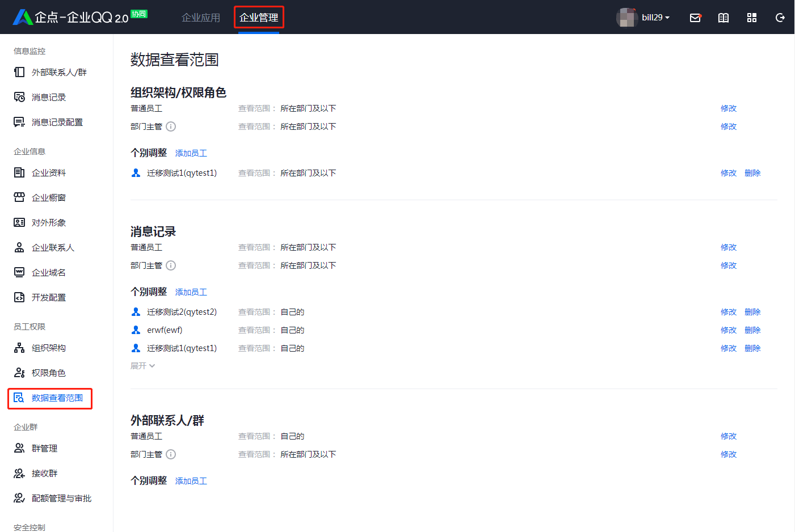The width and height of the screenshot is (795, 532).
Task: Modify 普通员工 scope under 消息记录
Action: click(729, 247)
